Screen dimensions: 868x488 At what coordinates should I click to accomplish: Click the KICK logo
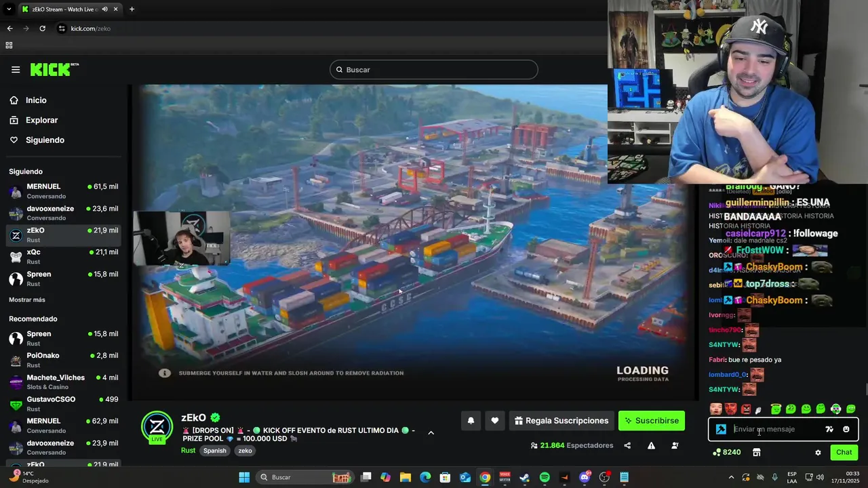[x=54, y=69]
